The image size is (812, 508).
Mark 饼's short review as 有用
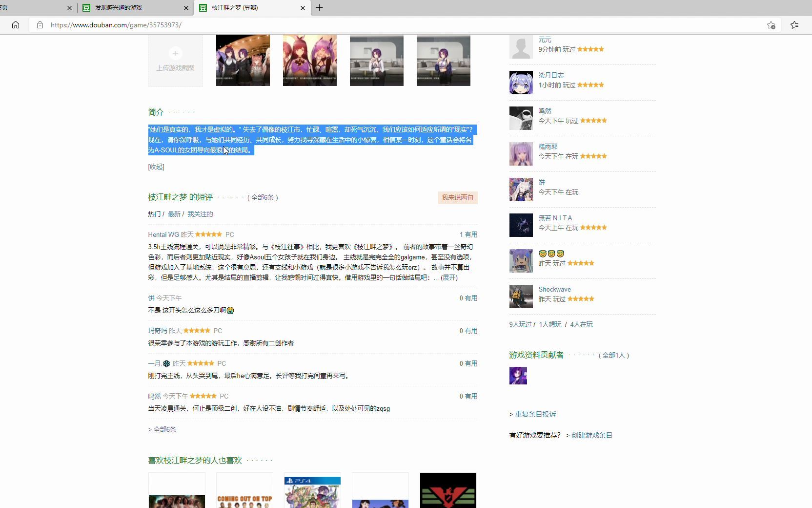tap(471, 298)
